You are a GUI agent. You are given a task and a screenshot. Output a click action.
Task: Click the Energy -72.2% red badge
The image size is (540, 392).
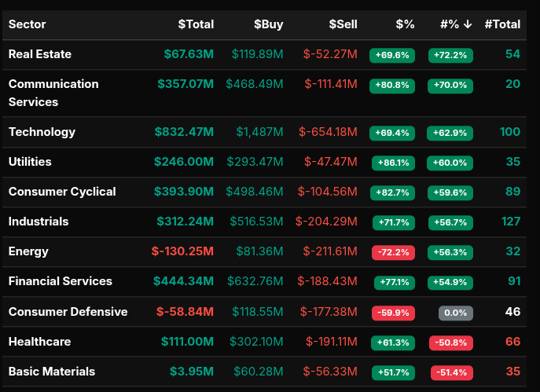click(392, 252)
